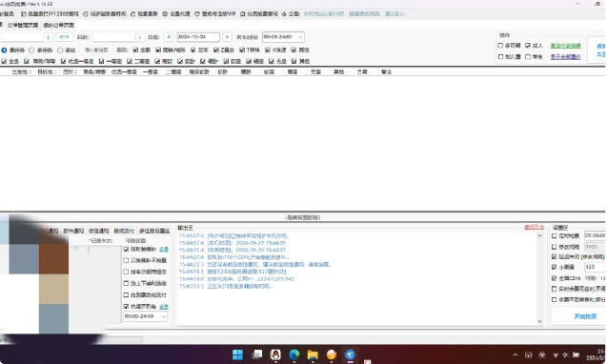Go to previous date with left arrow
Viewport: 607px width, 364px height.
(x=169, y=37)
